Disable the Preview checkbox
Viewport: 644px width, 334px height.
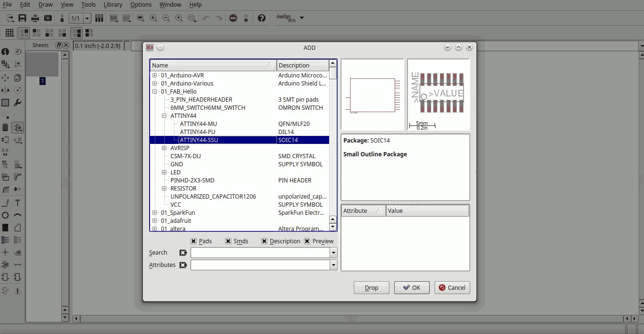pos(307,241)
